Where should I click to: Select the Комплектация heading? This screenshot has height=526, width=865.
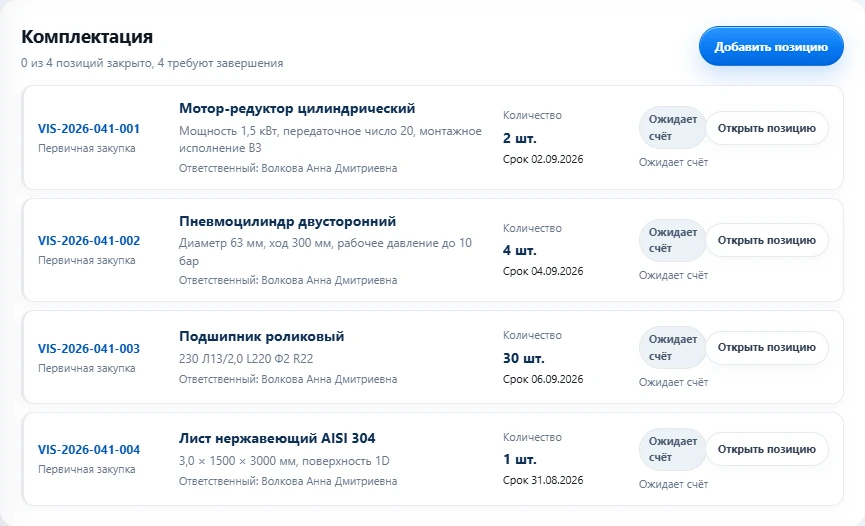coord(87,37)
